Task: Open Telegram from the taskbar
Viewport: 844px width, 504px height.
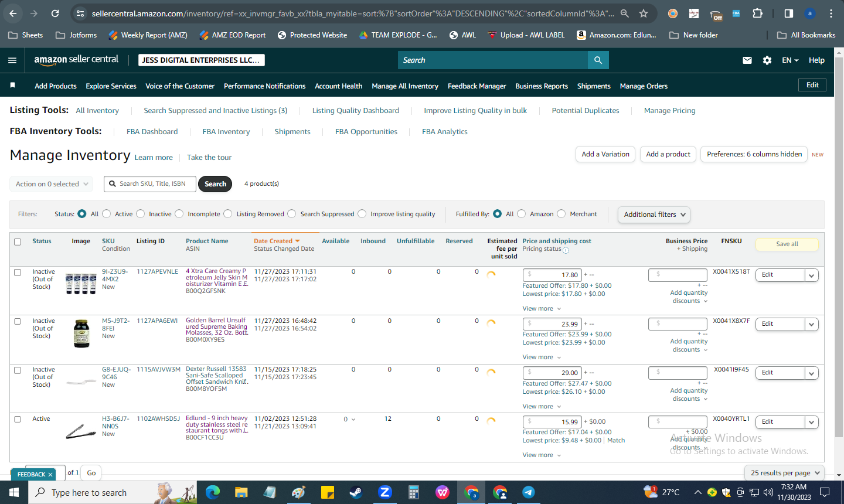Action: coord(528,492)
